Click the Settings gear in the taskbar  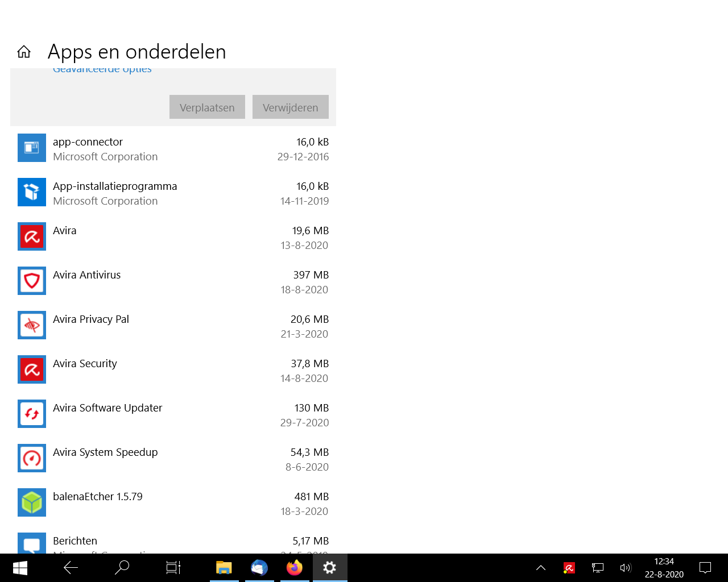point(330,568)
